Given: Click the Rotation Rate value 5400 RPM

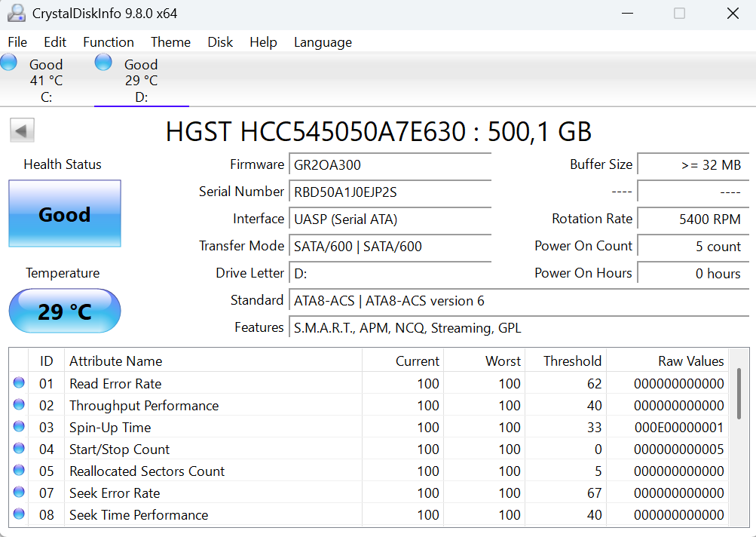Looking at the screenshot, I should [x=693, y=219].
